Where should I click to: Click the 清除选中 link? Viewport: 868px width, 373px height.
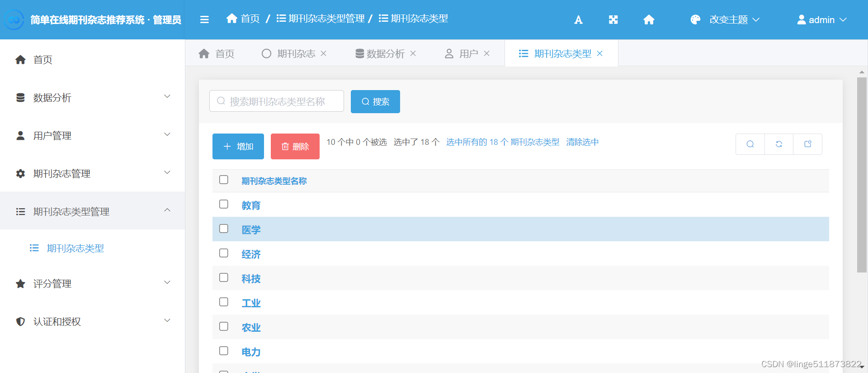[582, 142]
